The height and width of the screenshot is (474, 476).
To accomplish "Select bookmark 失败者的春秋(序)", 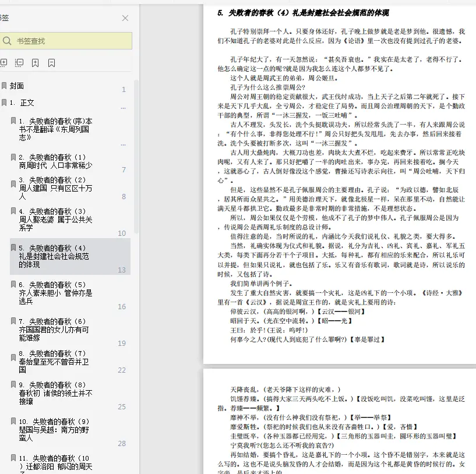I will click(55, 129).
